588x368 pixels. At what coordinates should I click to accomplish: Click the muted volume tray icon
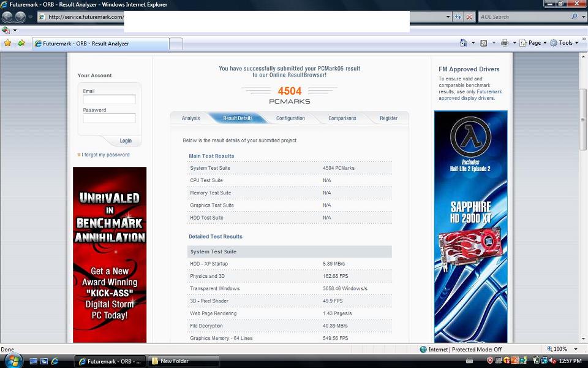point(553,361)
